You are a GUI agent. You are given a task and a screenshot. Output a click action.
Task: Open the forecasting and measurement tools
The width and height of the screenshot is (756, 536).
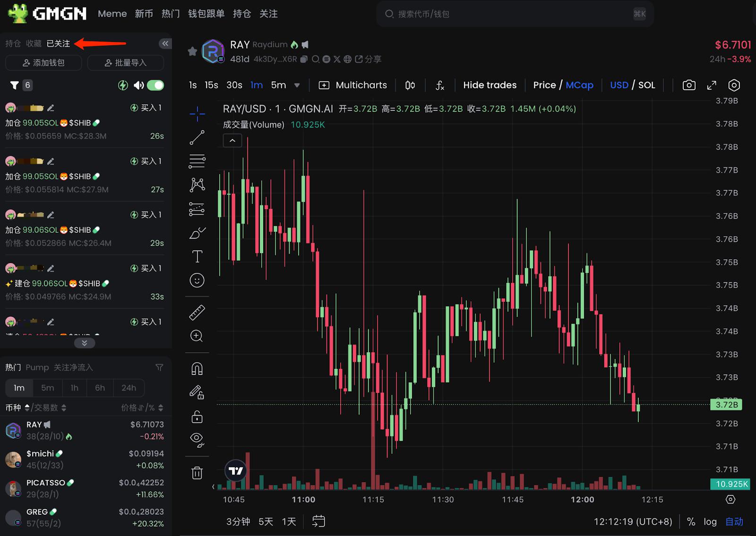(x=197, y=209)
